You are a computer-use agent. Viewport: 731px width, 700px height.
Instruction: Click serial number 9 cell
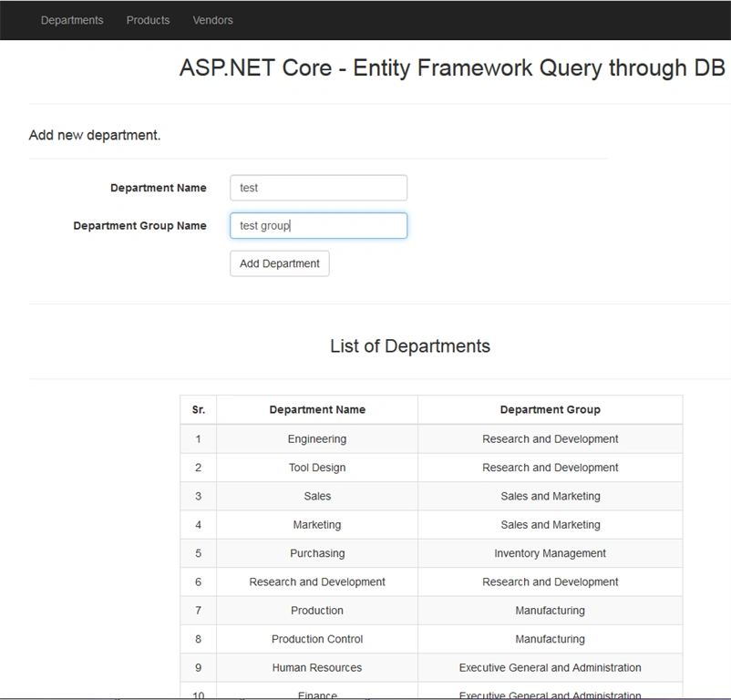[198, 667]
